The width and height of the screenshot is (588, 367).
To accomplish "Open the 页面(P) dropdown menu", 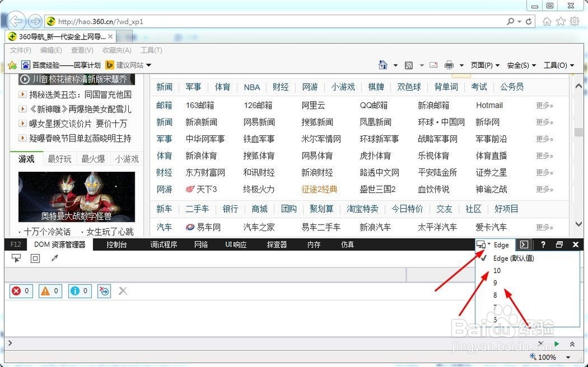I will 485,65.
